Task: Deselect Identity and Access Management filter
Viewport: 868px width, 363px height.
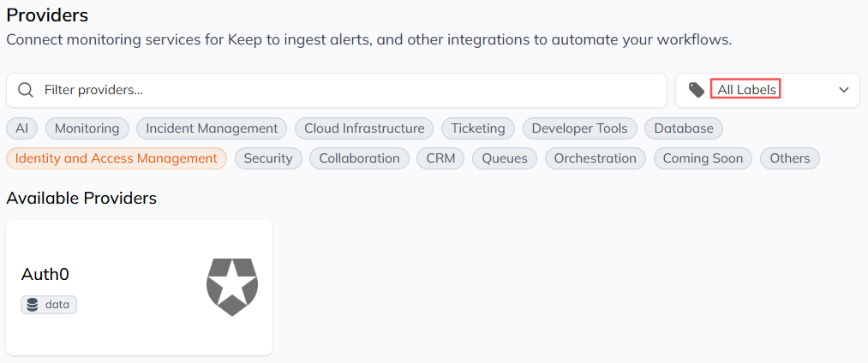Action: tap(117, 158)
